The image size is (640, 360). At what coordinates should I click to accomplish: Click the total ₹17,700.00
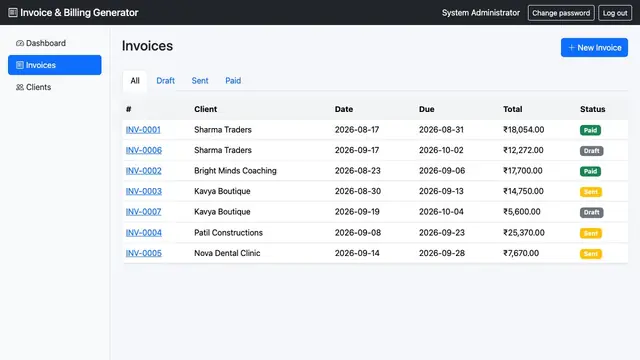522,171
